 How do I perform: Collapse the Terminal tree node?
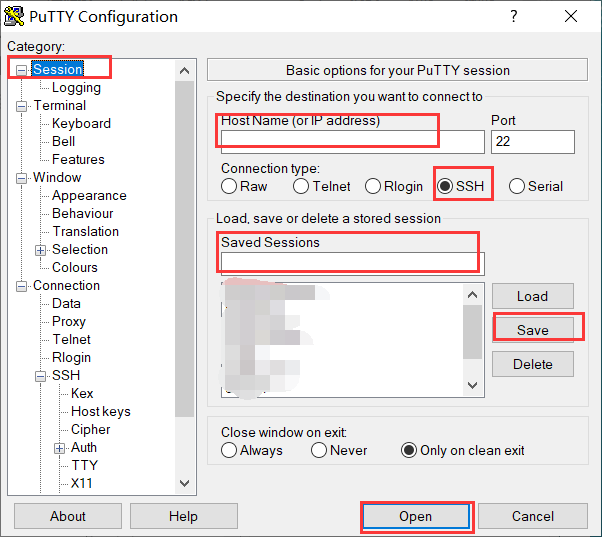point(22,106)
